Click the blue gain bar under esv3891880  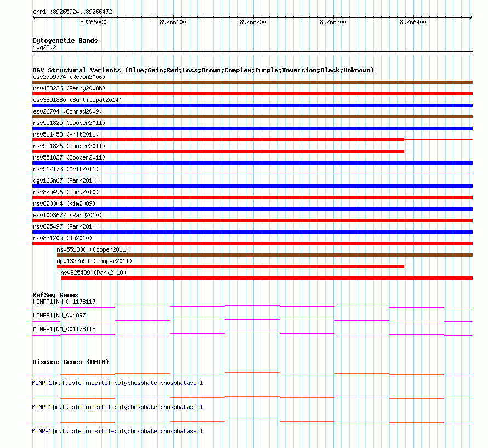[x=252, y=105]
